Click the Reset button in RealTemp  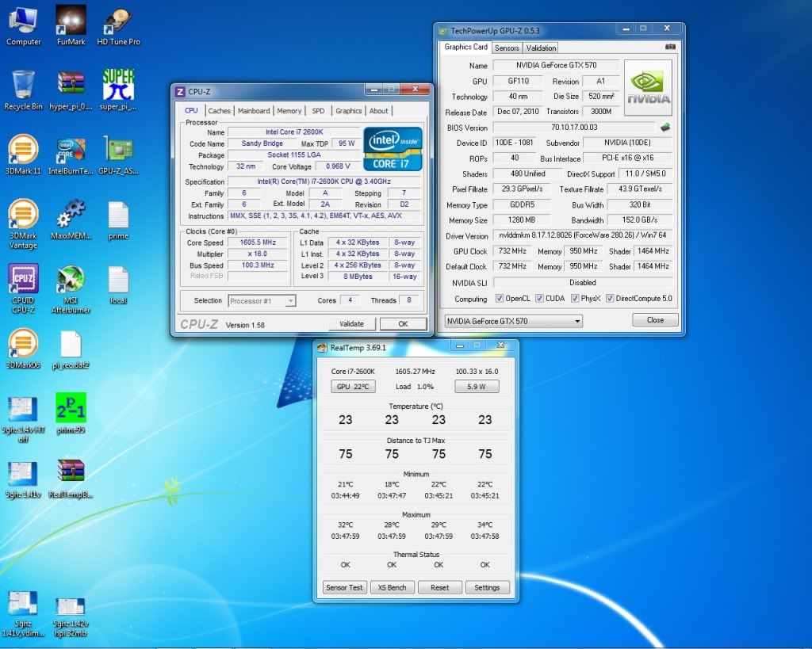pyautogui.click(x=439, y=587)
